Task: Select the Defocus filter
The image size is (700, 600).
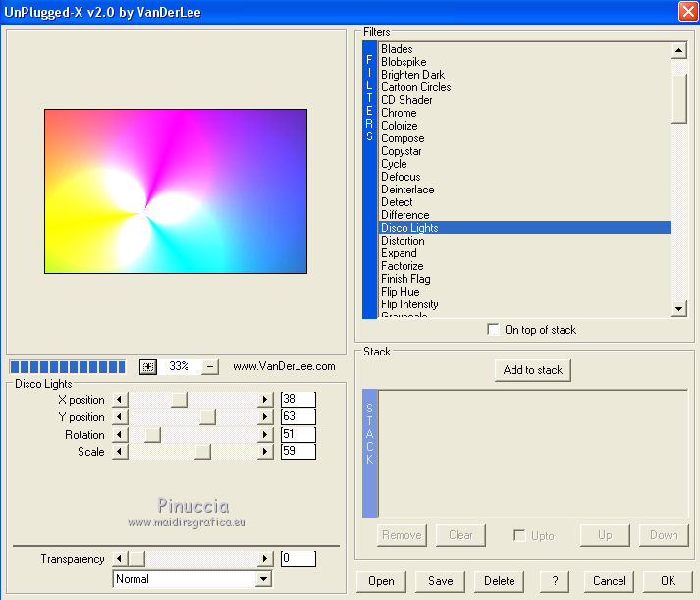Action: (x=524, y=177)
